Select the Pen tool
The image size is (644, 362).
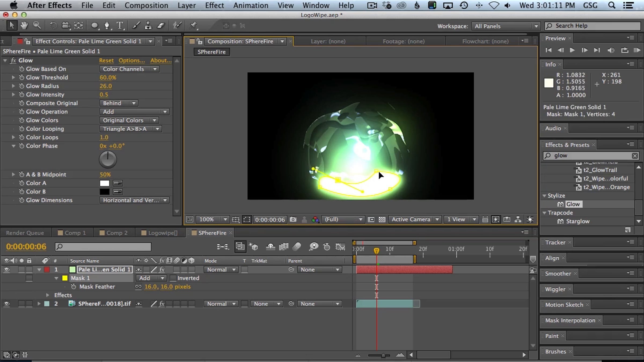pos(107,25)
